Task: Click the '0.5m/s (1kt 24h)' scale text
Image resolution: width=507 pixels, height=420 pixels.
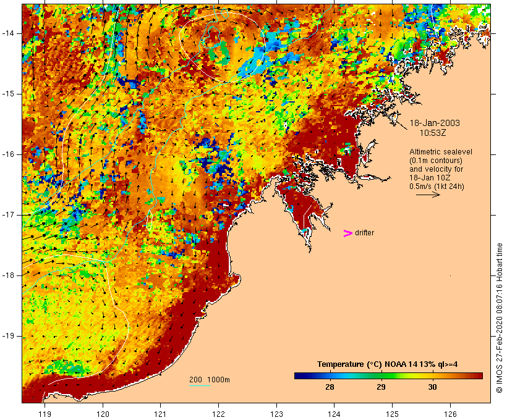Action: [x=437, y=187]
